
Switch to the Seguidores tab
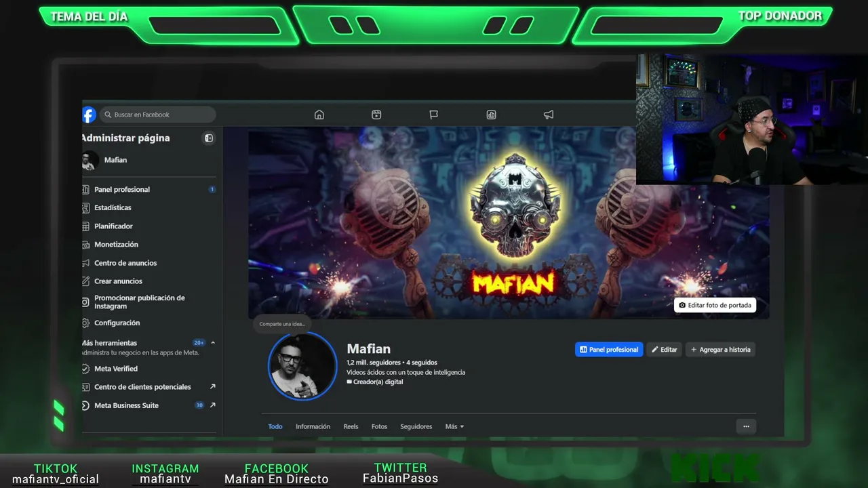click(416, 426)
